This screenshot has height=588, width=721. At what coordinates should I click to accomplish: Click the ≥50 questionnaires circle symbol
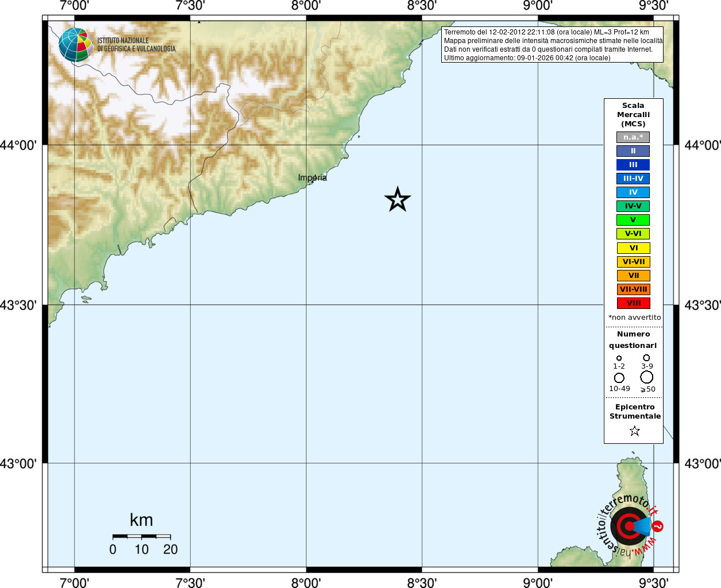coord(646,377)
